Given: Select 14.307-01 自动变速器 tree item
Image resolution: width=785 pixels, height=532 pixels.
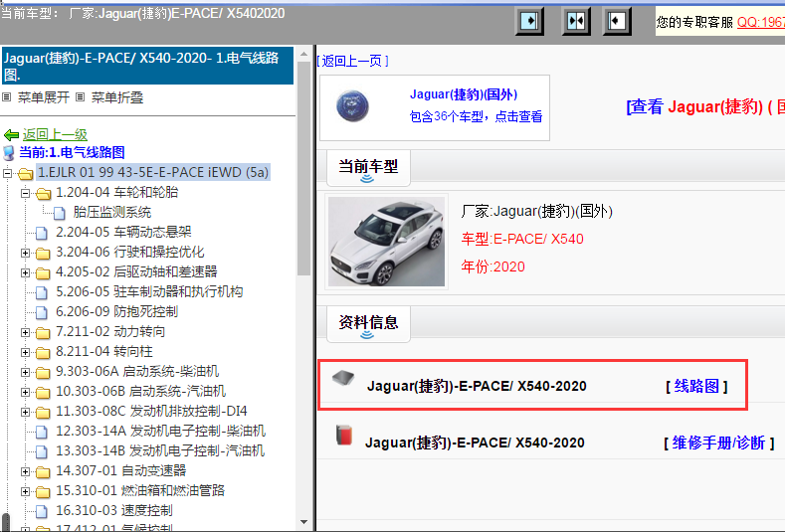Looking at the screenshot, I should (121, 470).
